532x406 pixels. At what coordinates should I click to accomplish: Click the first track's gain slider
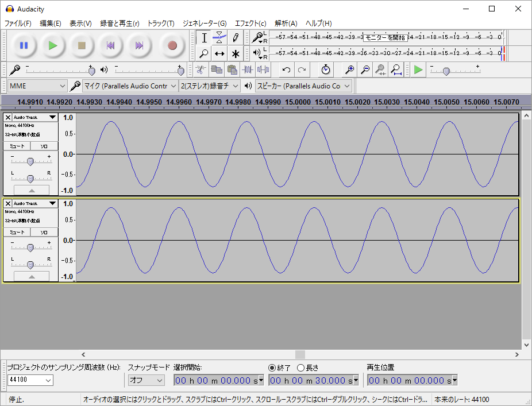(30, 161)
